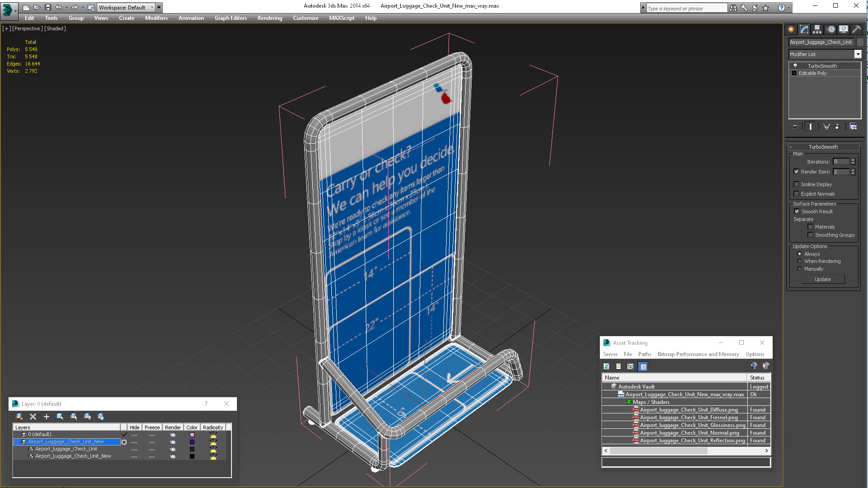Expand Editable Poly sub-object levels
This screenshot has height=488, width=868.
point(794,73)
